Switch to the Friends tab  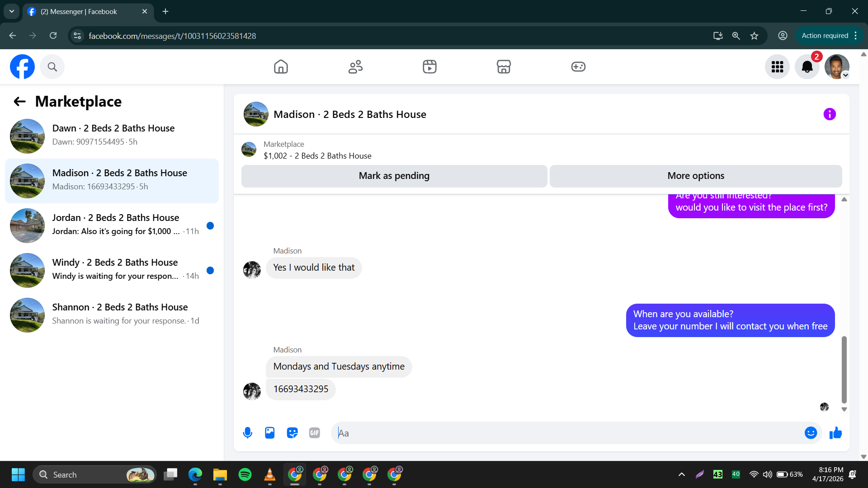355,67
